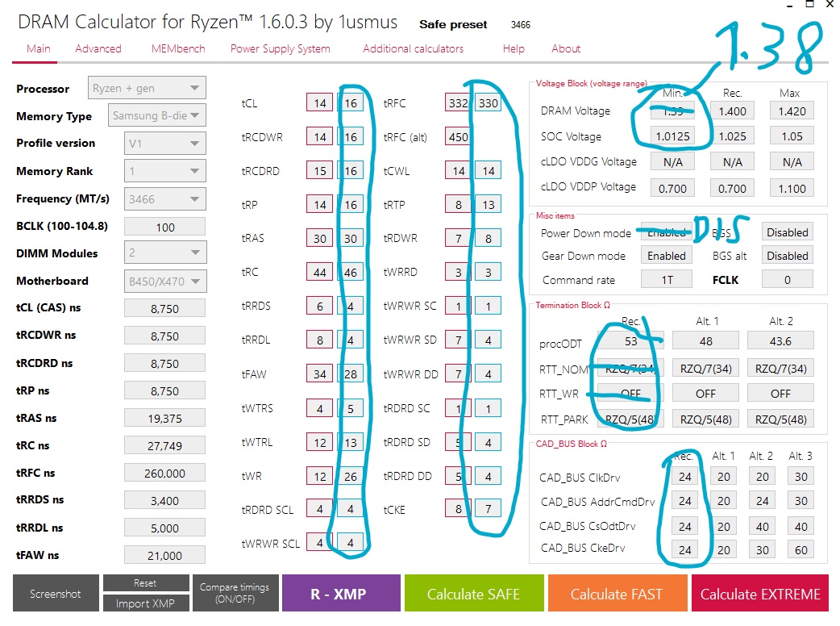Click tRRDL ns value 5,000
The height and width of the screenshot is (626, 840).
click(165, 528)
